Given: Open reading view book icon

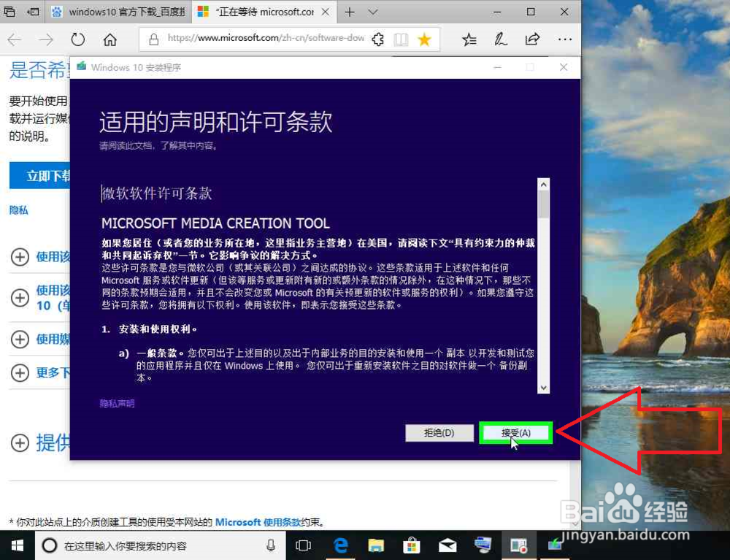Looking at the screenshot, I should coord(401,39).
